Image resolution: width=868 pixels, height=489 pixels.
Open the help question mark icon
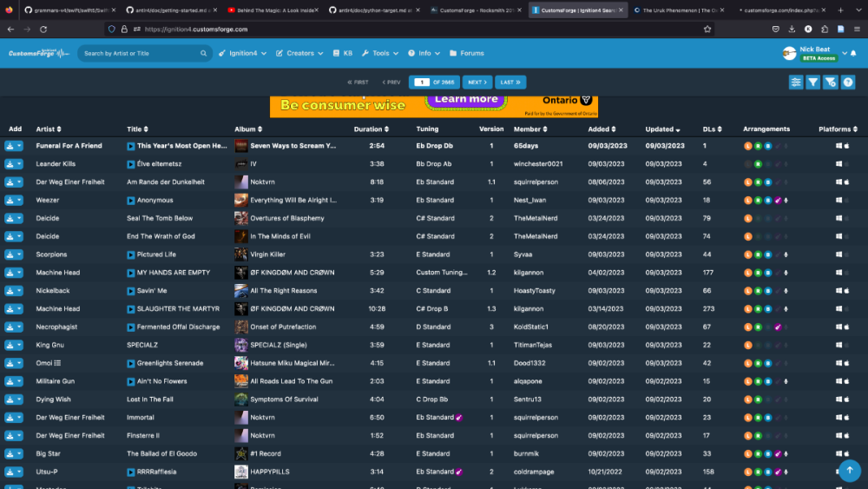pyautogui.click(x=848, y=82)
